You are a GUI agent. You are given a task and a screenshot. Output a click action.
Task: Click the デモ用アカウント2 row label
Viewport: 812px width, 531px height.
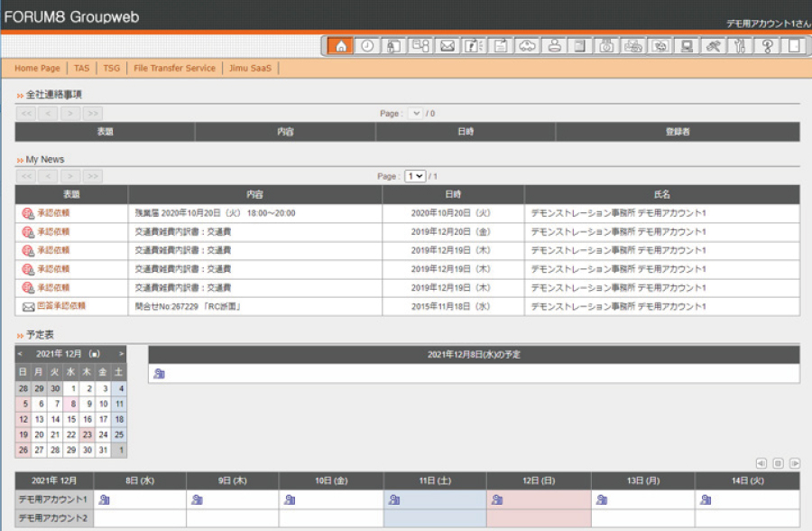click(54, 518)
